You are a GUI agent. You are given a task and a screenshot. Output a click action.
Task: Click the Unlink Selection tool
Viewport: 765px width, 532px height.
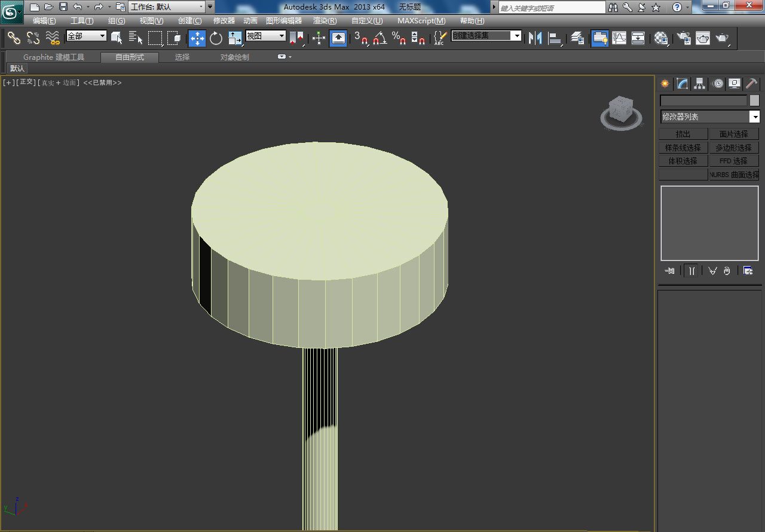coord(33,38)
